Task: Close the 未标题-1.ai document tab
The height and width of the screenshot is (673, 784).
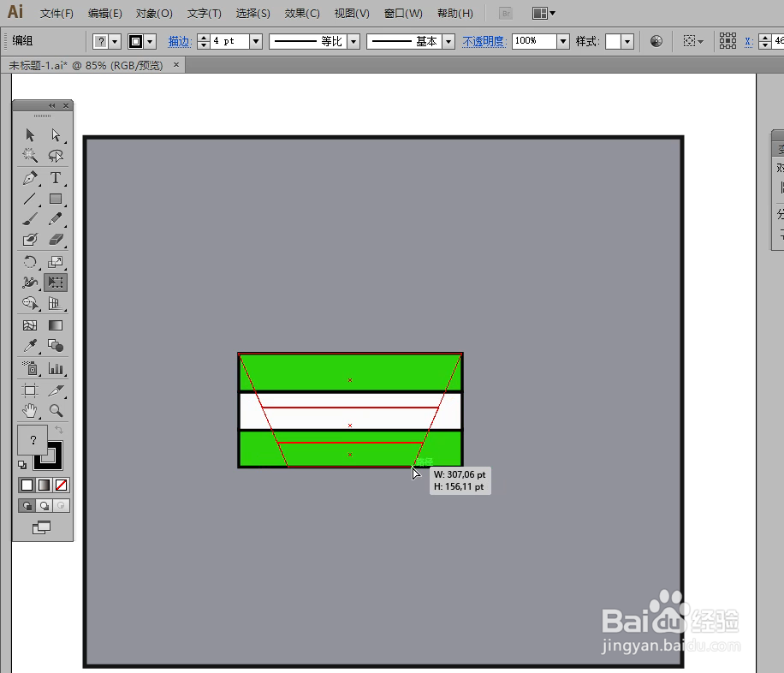Action: coord(176,64)
